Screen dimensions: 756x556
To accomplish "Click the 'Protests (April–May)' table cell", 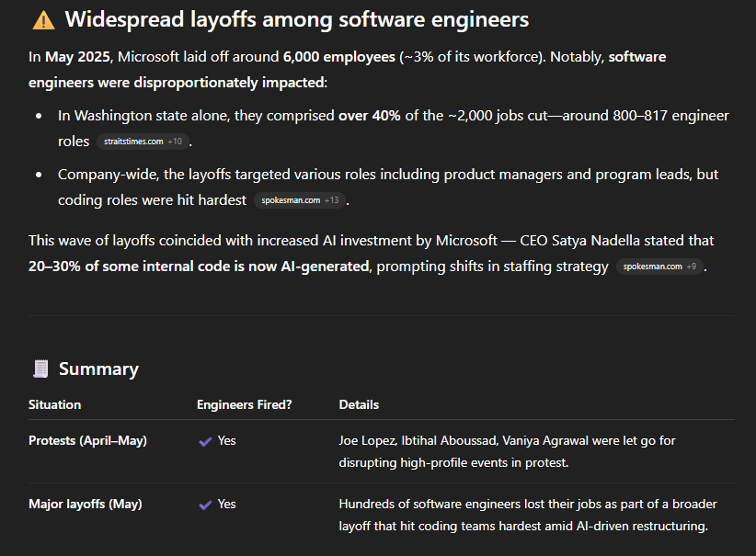I will pos(87,441).
